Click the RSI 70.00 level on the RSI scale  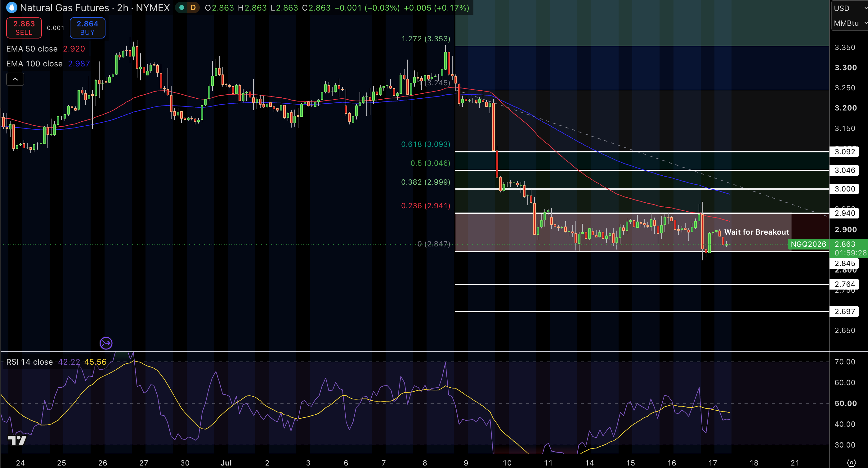(845, 362)
